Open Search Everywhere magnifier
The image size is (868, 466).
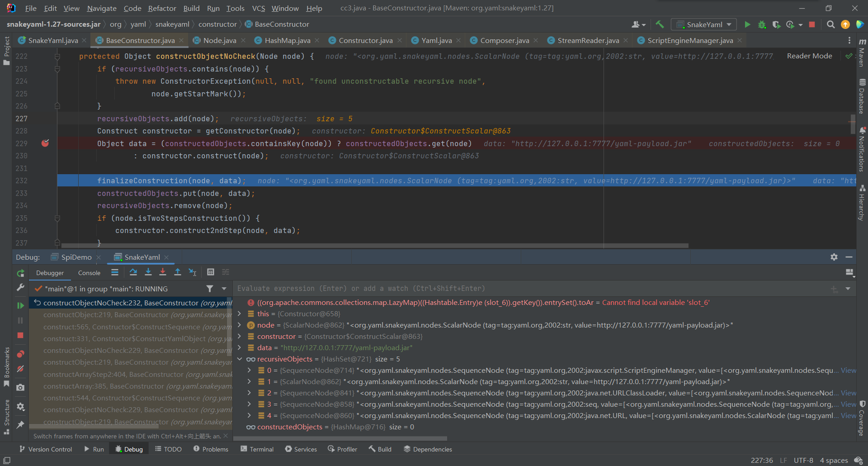click(830, 24)
